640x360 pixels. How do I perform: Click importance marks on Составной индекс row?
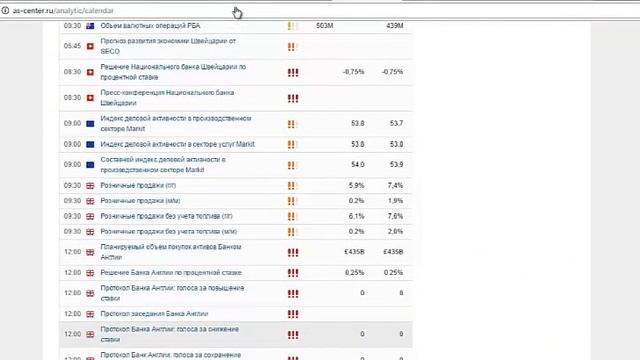click(x=292, y=165)
